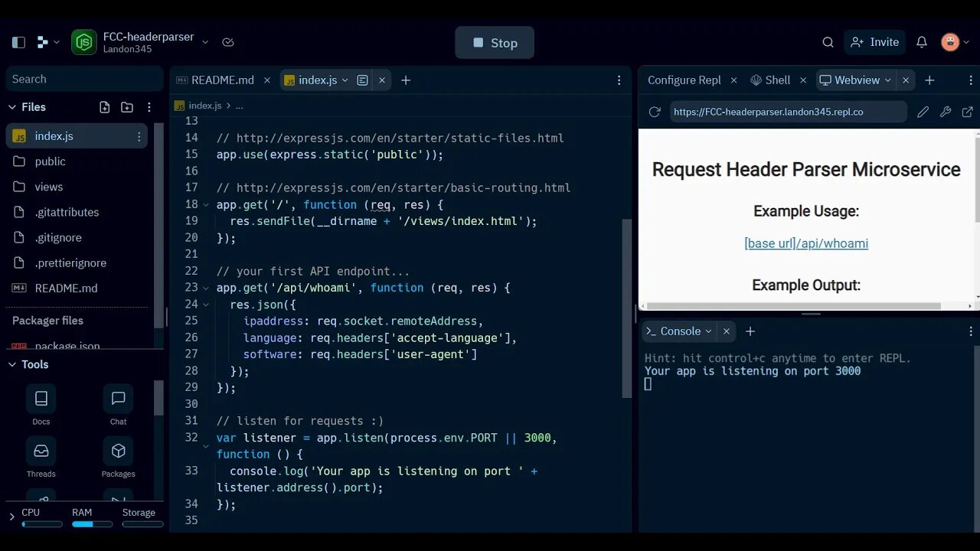
Task: Close the Webview tab
Action: pos(906,80)
